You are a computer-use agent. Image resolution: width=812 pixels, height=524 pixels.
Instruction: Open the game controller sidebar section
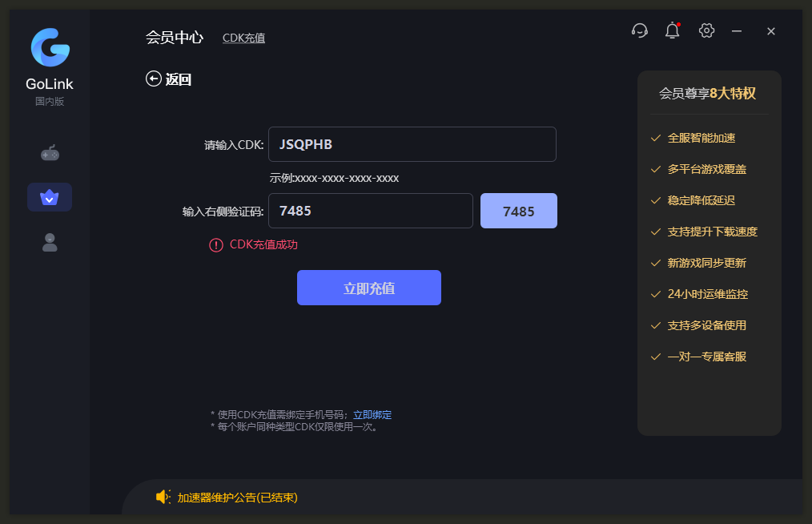tap(50, 153)
